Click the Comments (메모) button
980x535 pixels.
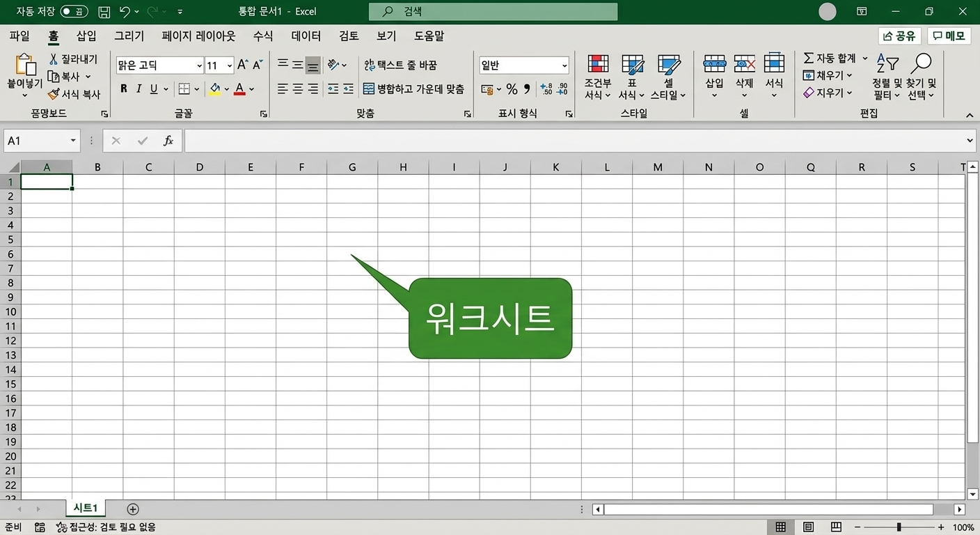949,36
